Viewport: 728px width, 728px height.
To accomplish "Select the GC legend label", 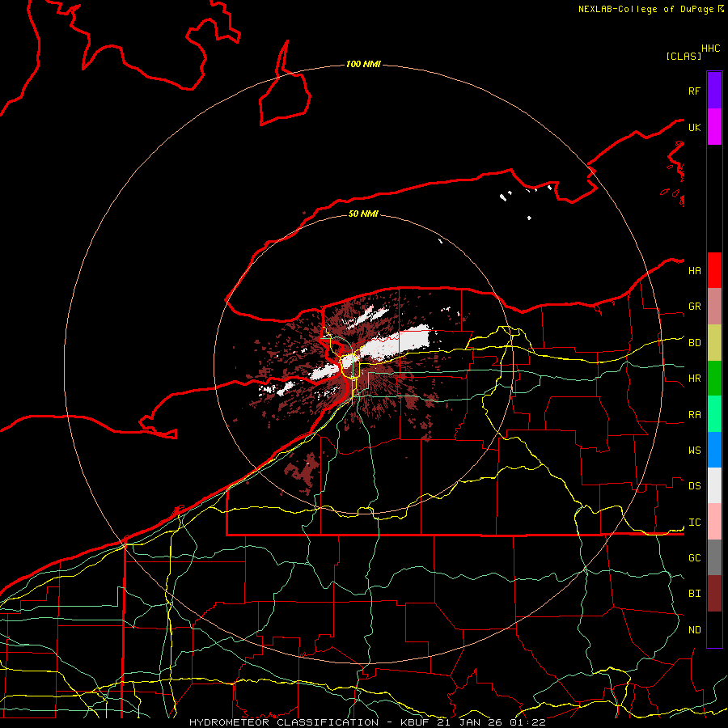I will click(694, 557).
